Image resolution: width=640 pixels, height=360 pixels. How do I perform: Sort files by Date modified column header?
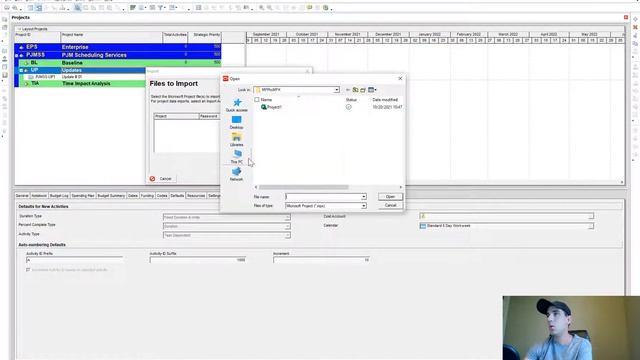click(x=385, y=100)
